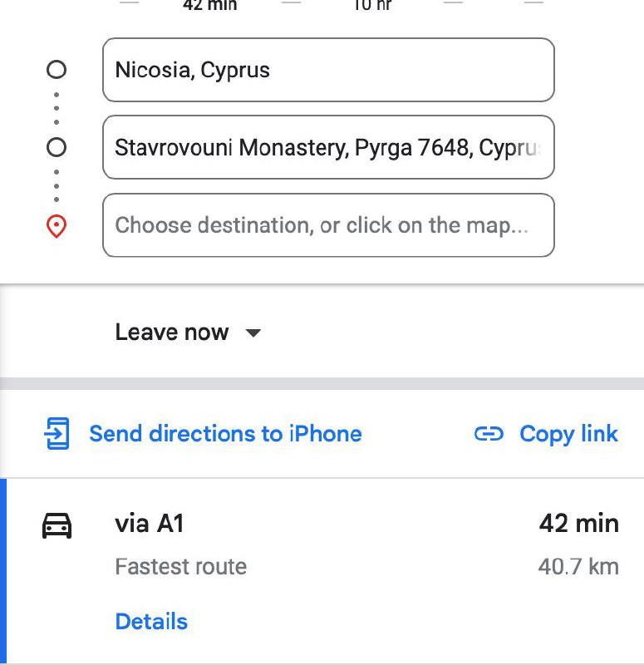This screenshot has height=665, width=644.
Task: Click the Fastest route subtitle
Action: 181,567
